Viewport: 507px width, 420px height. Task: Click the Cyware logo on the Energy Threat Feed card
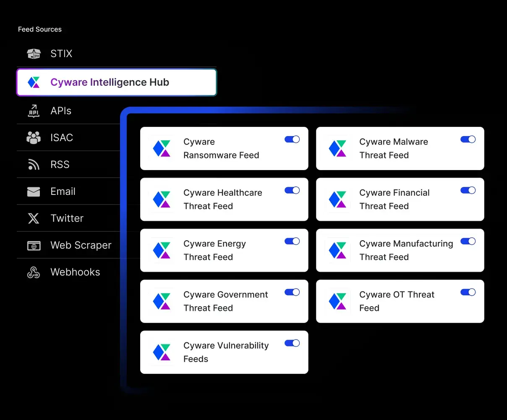coord(162,250)
